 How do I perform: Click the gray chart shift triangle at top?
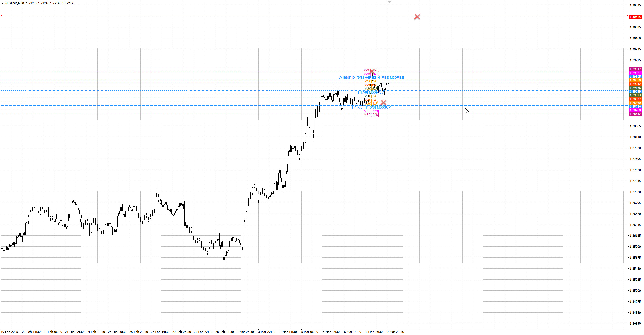(389, 2)
